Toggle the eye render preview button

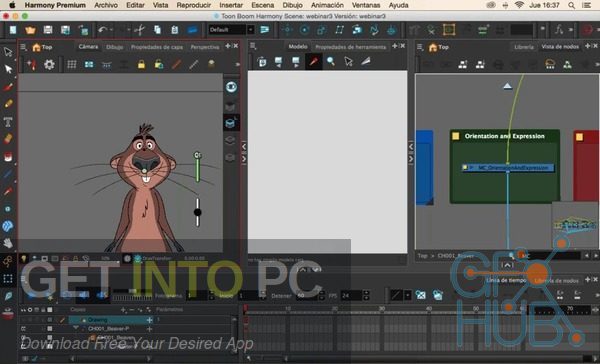click(x=231, y=87)
